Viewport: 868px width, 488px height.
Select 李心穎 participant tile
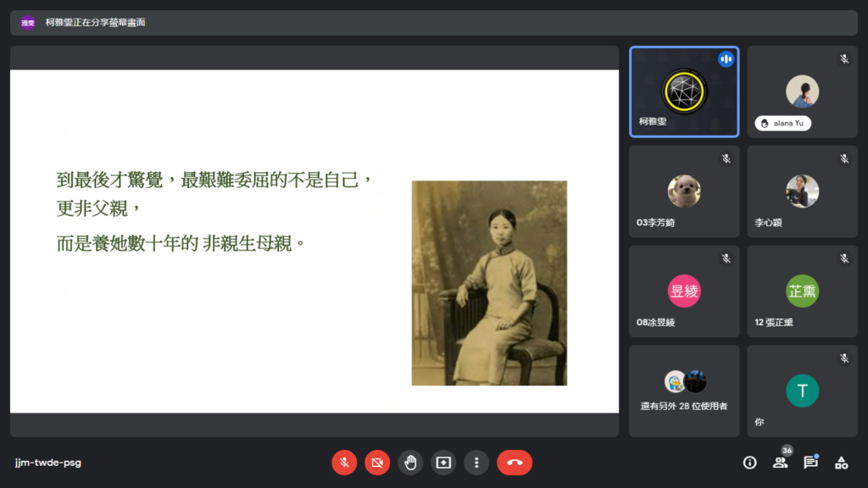point(802,191)
